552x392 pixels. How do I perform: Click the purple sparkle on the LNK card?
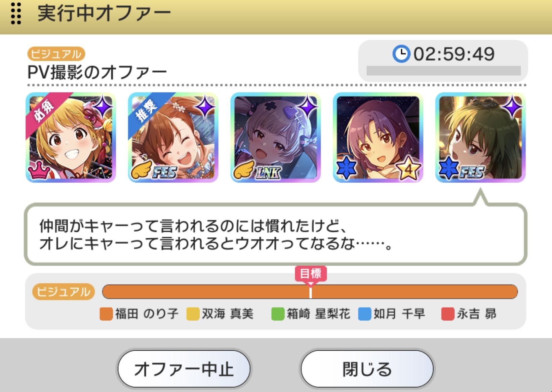click(x=307, y=107)
